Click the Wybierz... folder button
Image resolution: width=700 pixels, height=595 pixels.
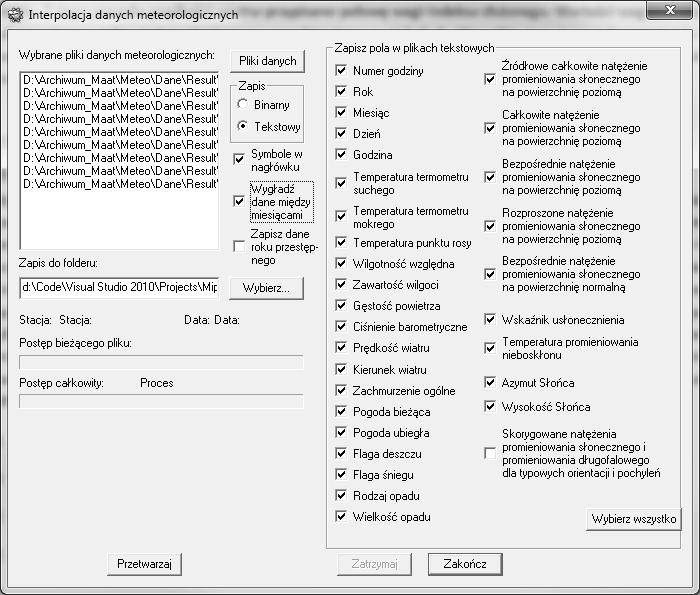click(267, 288)
